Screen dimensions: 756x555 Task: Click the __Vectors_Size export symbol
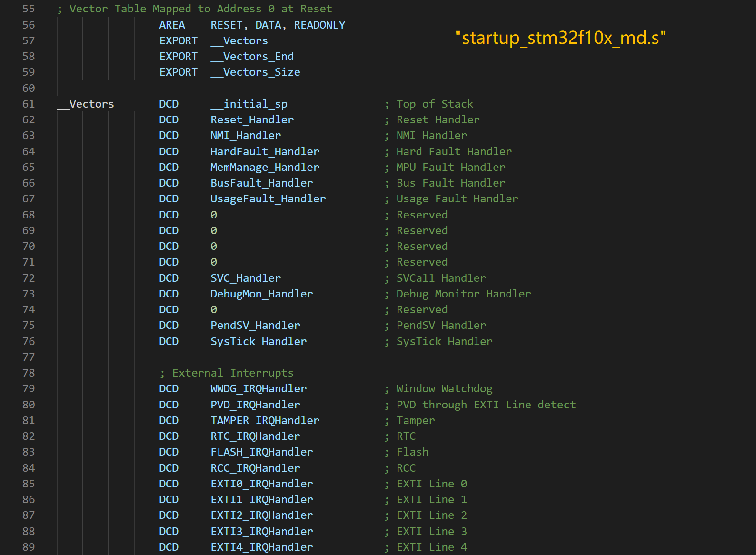[256, 72]
